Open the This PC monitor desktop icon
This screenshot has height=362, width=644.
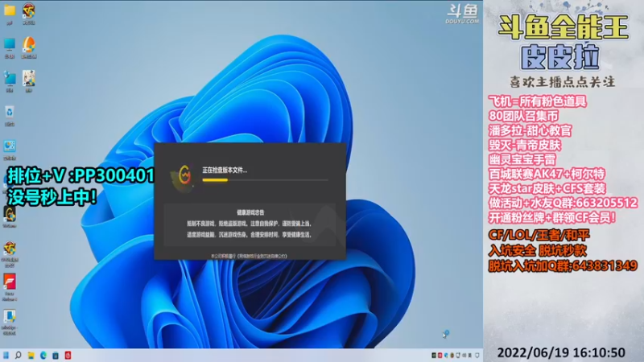coord(10,44)
